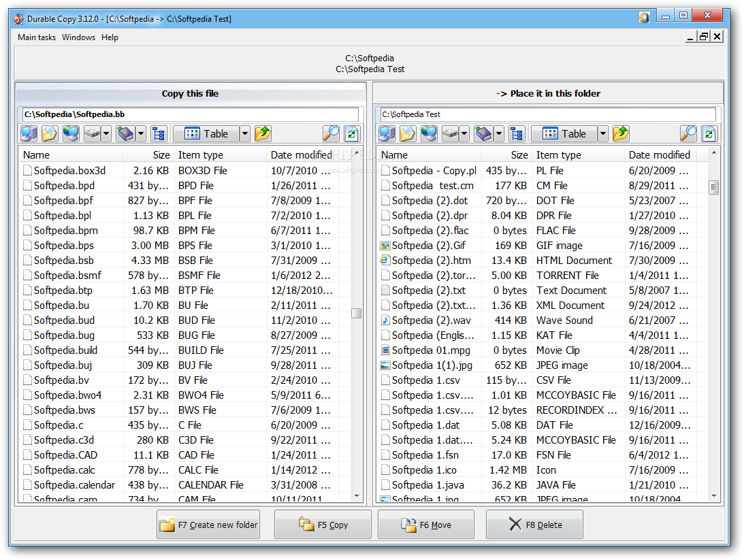
Task: Open view mode dropdown next to left Table
Action: tap(245, 134)
